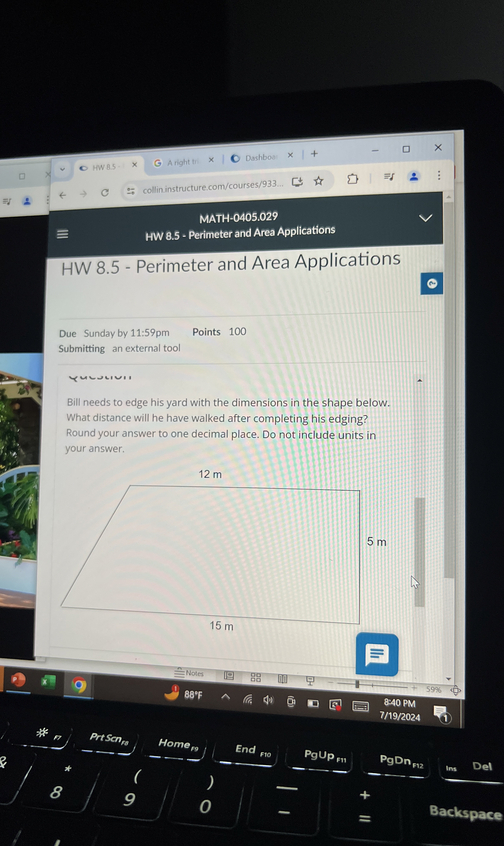Open Chrome from the taskbar

79,685
